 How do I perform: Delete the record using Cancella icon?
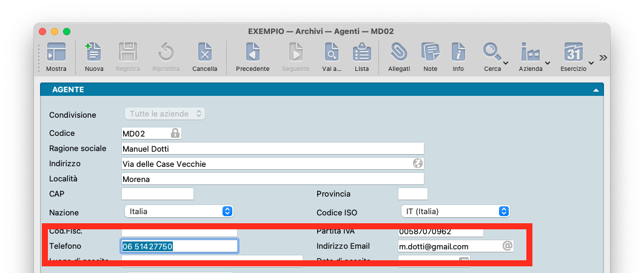[x=204, y=53]
